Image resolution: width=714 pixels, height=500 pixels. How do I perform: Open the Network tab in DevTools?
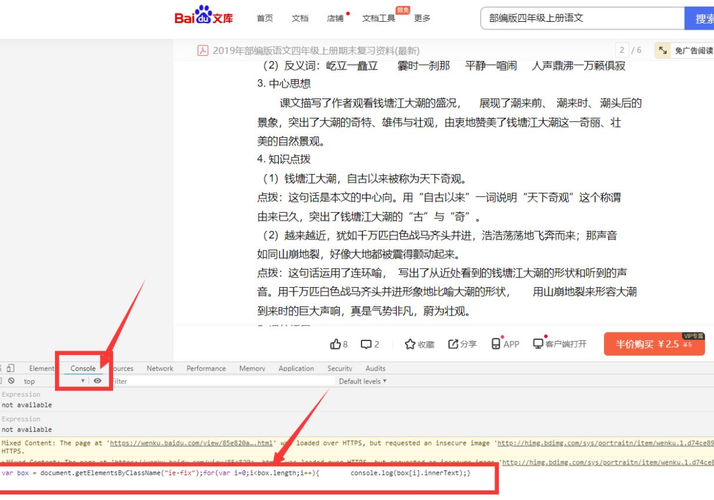coord(160,368)
